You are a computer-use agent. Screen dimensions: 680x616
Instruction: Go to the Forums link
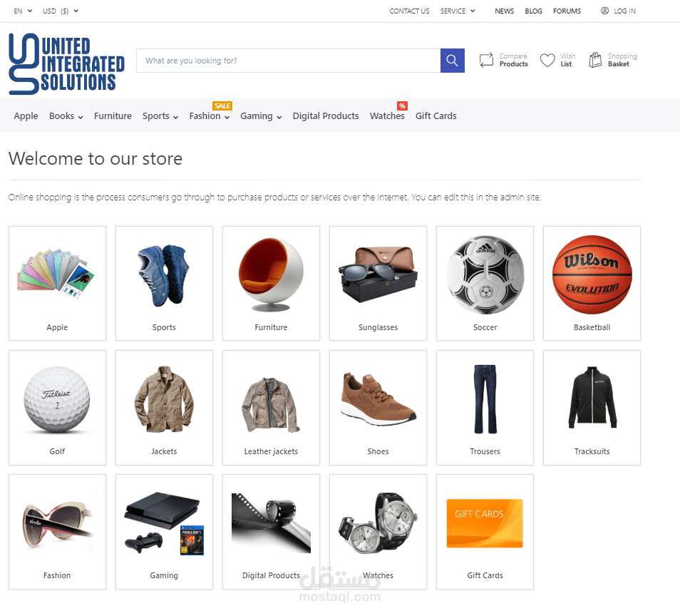(567, 11)
